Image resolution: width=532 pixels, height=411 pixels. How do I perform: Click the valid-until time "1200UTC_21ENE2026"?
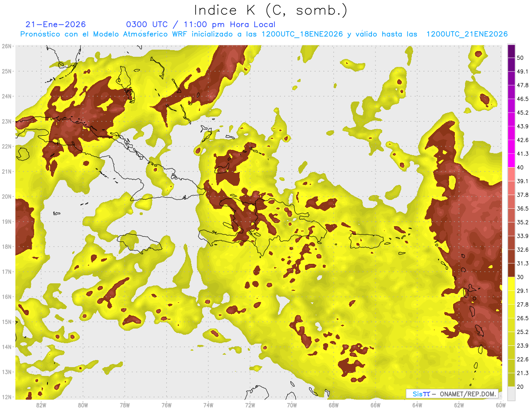click(467, 34)
